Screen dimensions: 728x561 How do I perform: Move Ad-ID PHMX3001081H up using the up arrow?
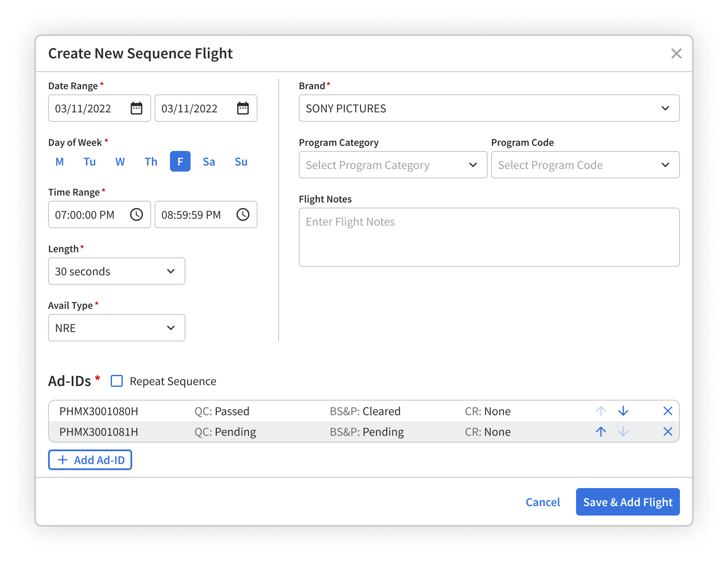point(601,431)
